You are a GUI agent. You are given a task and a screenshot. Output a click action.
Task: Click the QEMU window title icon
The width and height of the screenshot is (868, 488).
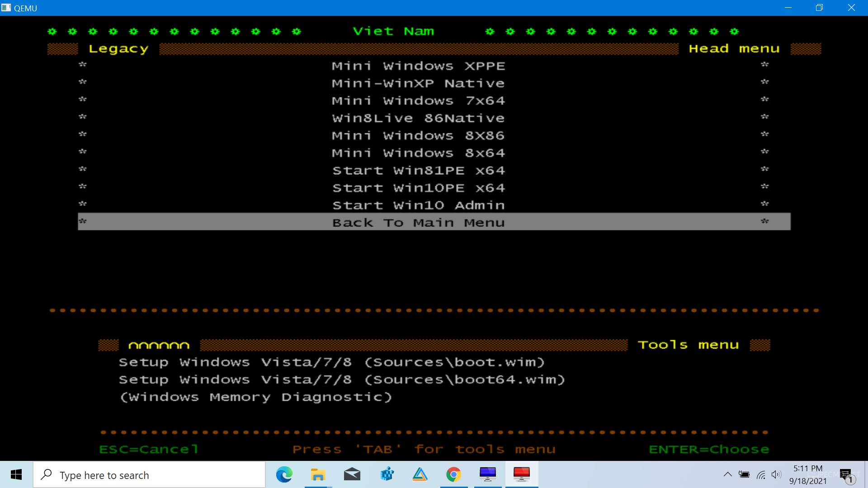click(x=6, y=8)
